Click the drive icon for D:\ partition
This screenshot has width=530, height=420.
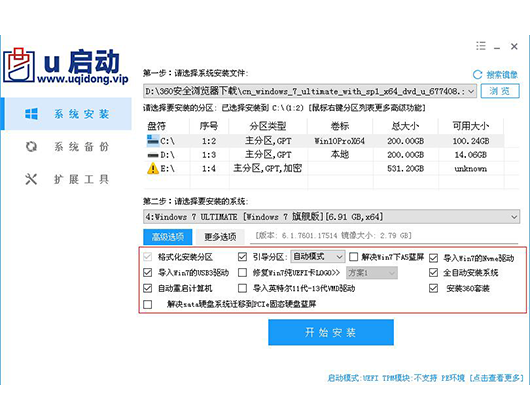(153, 155)
